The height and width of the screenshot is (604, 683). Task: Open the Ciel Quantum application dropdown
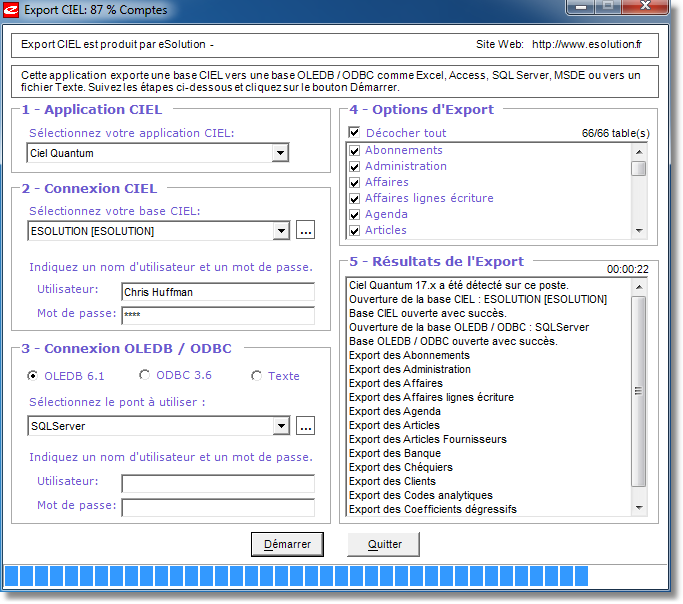click(280, 153)
